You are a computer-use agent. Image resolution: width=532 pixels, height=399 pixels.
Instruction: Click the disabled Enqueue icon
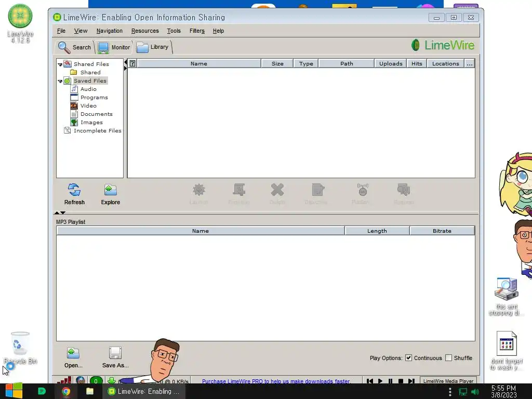[x=239, y=190]
